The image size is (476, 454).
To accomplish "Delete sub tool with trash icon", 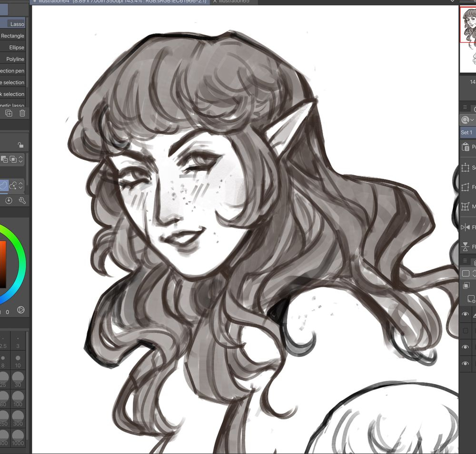I will coord(22,113).
